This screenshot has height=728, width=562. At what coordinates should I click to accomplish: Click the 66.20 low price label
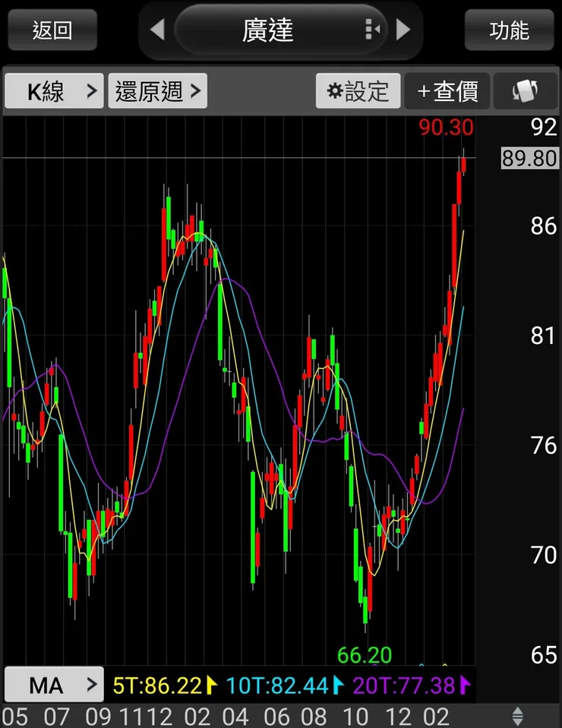pos(364,655)
